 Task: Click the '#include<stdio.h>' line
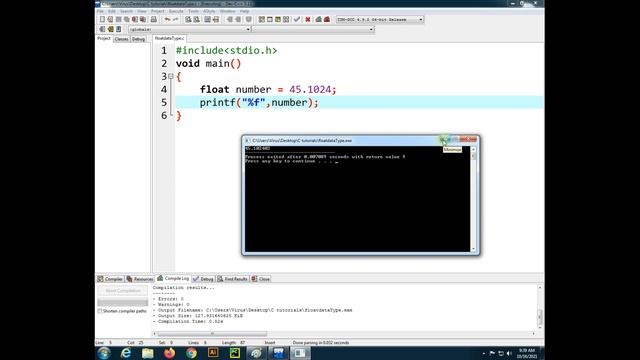click(x=226, y=51)
